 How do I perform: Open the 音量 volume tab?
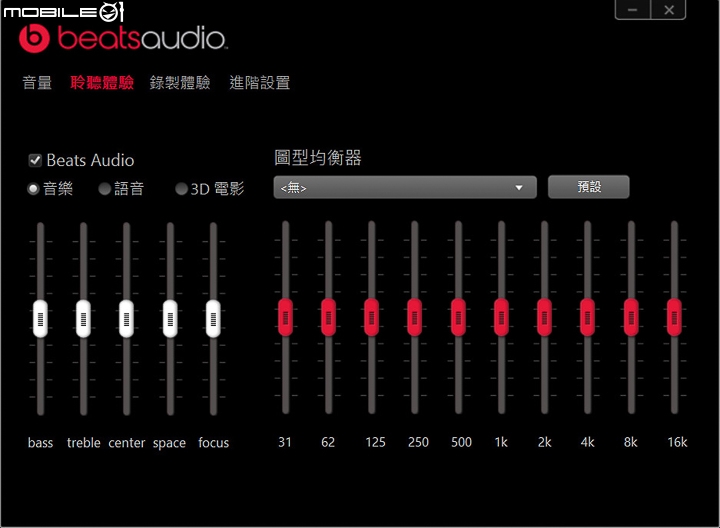pyautogui.click(x=37, y=83)
